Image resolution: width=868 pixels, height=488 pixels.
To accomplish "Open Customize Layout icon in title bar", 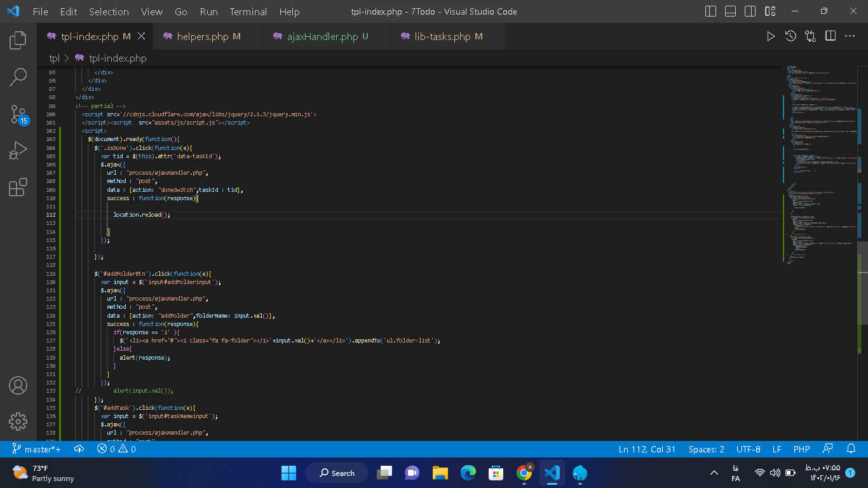I will pyautogui.click(x=770, y=11).
